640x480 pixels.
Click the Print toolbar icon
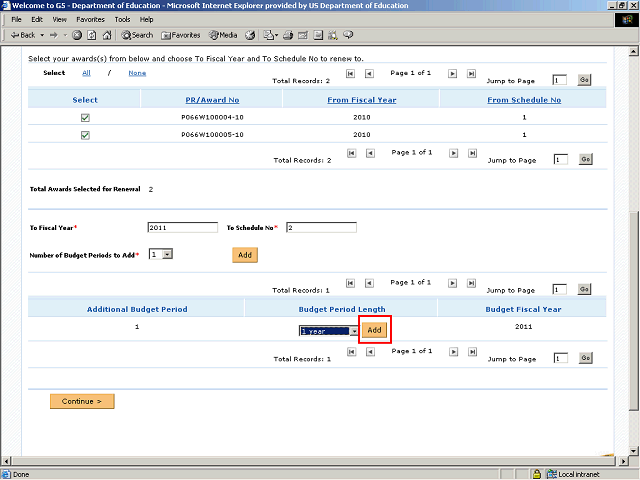pyautogui.click(x=289, y=35)
